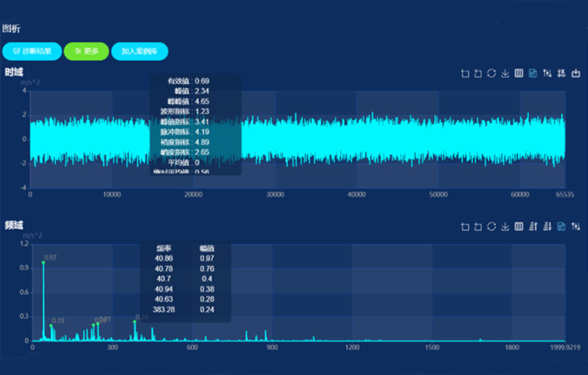
Task: Click the zoom-reset icon in 时域 toolbar
Action: click(478, 74)
